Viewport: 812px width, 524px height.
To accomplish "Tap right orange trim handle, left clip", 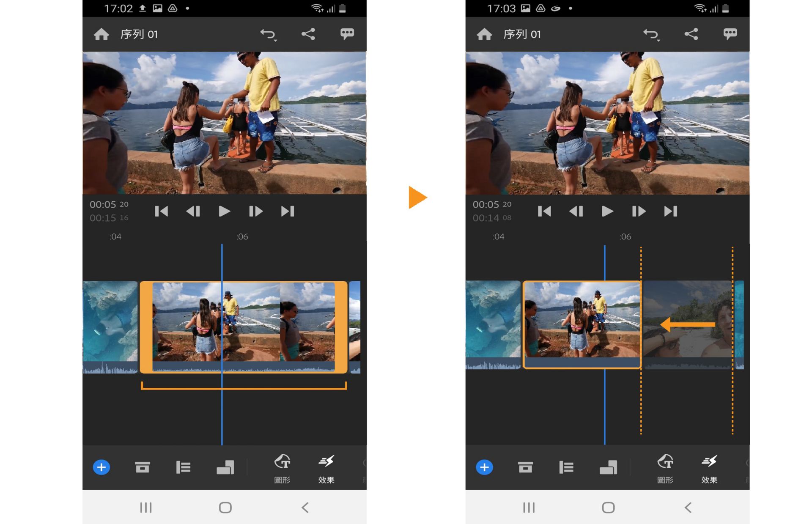I will tap(341, 326).
